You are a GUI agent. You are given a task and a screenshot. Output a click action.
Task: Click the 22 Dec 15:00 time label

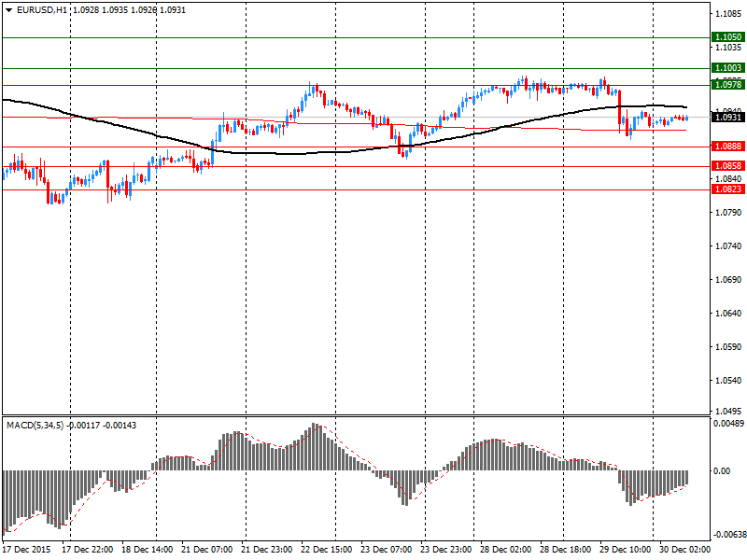coord(326,550)
